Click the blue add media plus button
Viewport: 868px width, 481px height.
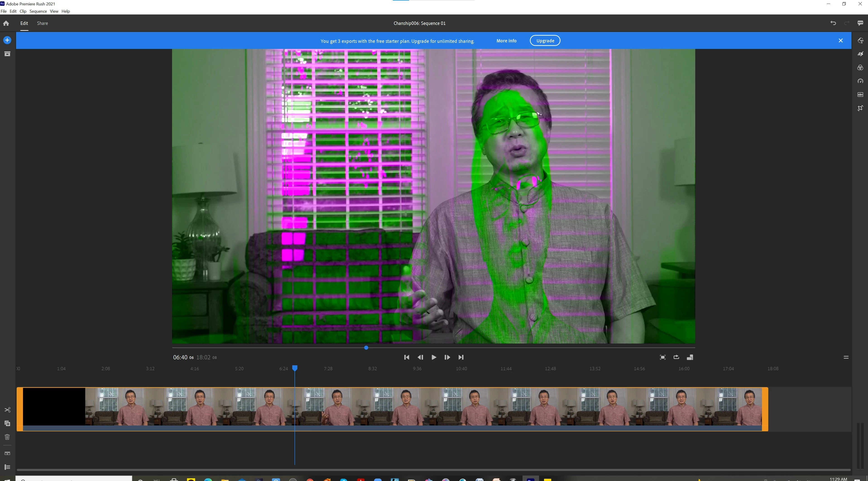7,40
